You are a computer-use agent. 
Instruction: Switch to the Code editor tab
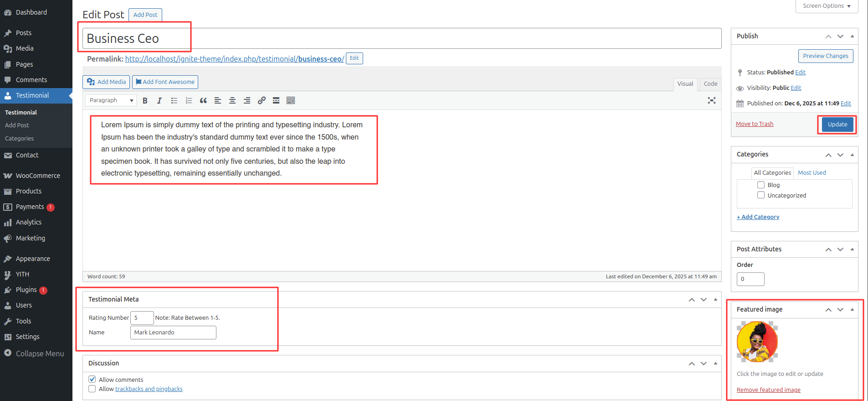(710, 84)
